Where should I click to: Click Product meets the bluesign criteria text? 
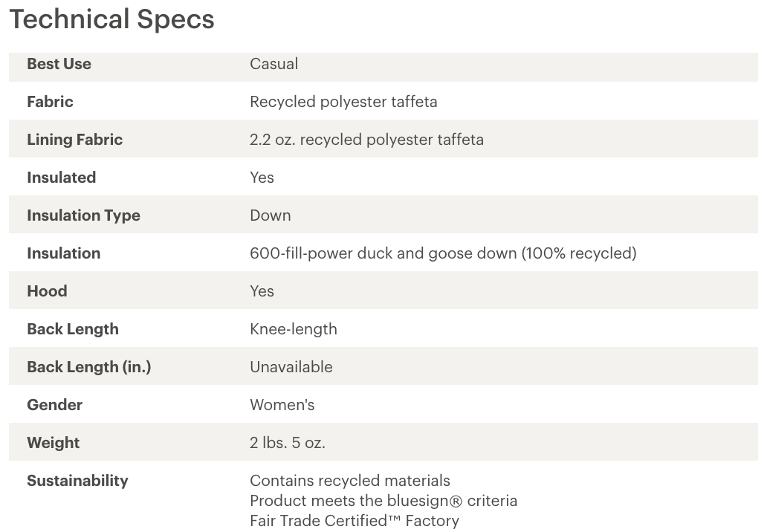(x=383, y=502)
